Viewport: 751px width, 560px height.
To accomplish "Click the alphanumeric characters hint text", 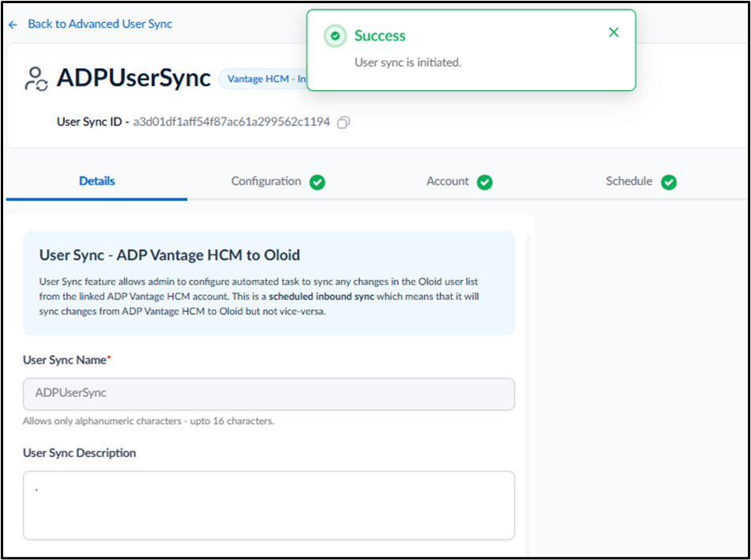I will [x=149, y=422].
